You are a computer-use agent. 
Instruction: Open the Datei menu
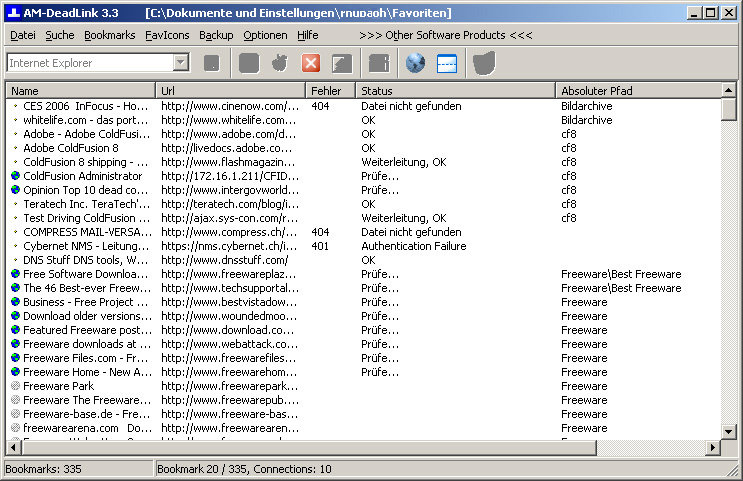[23, 35]
